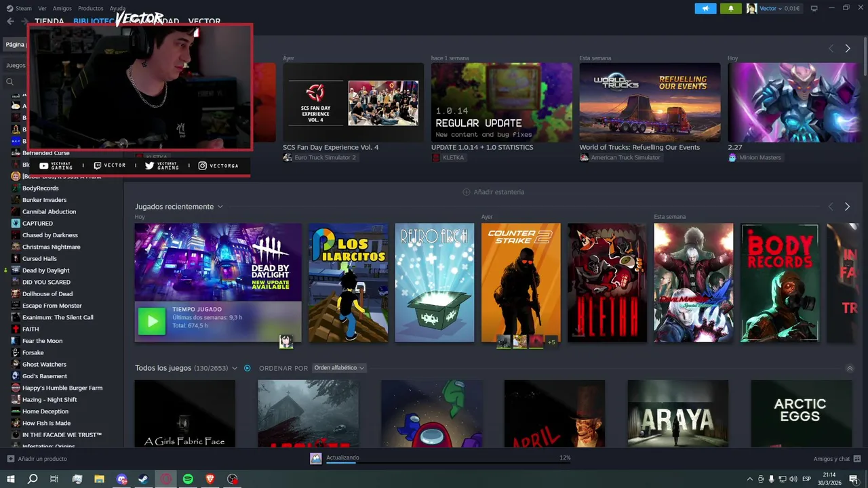This screenshot has width=868, height=488.
Task: Select ARAYA game tile
Action: click(x=678, y=413)
